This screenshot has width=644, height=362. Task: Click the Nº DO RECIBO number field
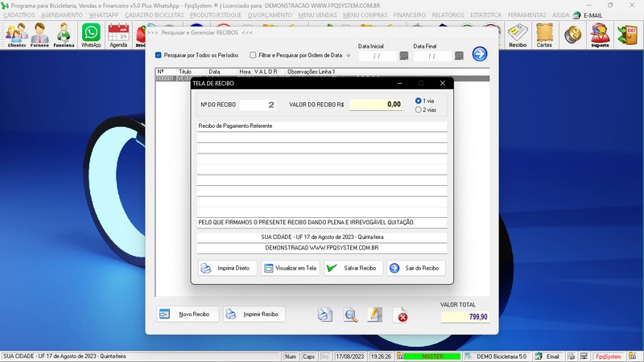pyautogui.click(x=258, y=105)
